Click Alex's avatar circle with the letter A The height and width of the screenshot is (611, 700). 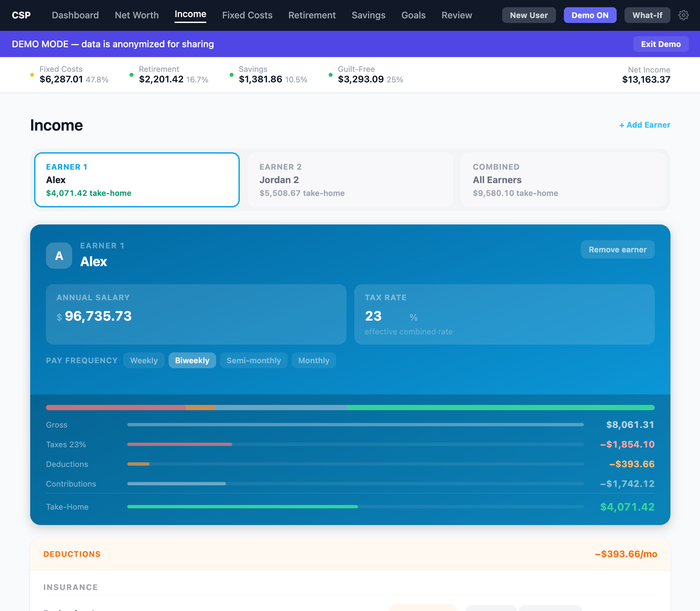click(x=59, y=255)
